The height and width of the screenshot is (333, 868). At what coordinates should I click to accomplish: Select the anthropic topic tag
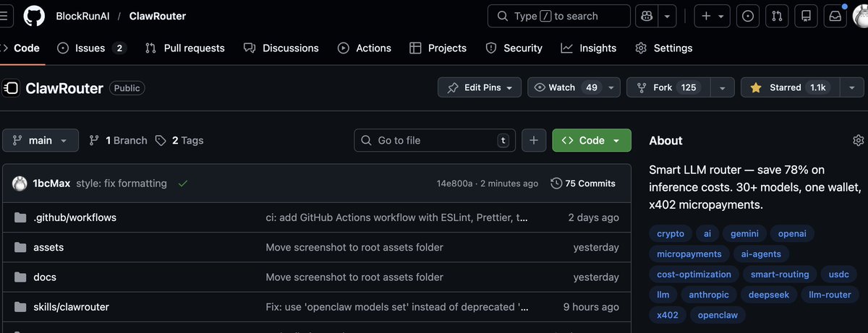point(709,295)
